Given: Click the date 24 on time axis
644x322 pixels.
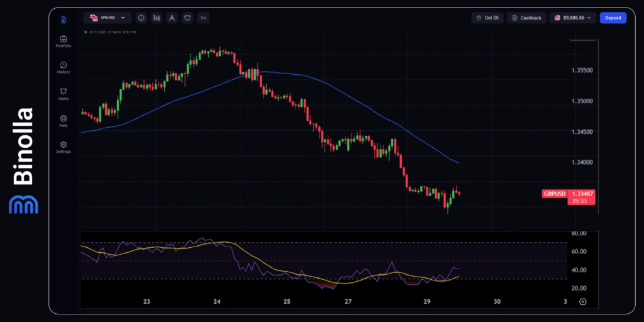Looking at the screenshot, I should tap(217, 302).
